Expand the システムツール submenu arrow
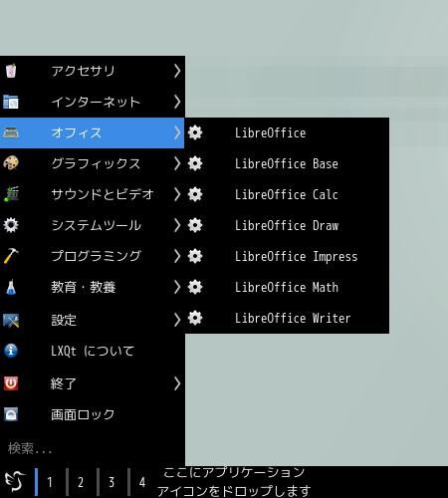The image size is (448, 498). pos(177,225)
